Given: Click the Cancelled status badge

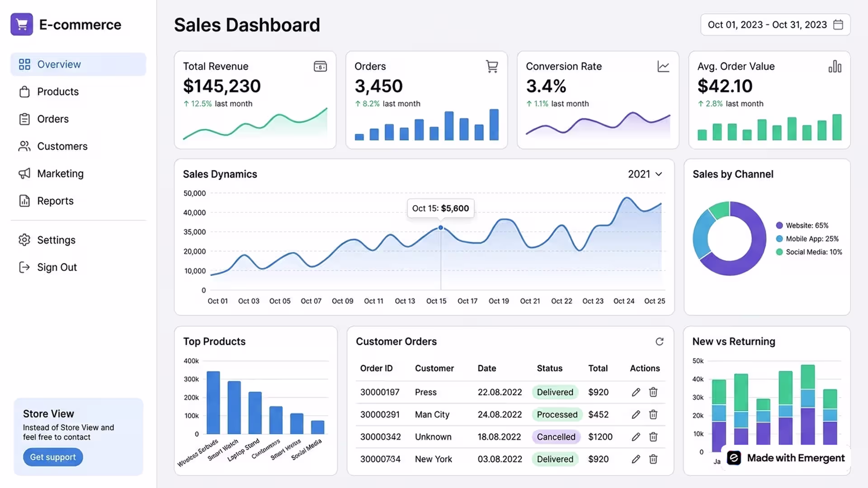Looking at the screenshot, I should click(556, 437).
